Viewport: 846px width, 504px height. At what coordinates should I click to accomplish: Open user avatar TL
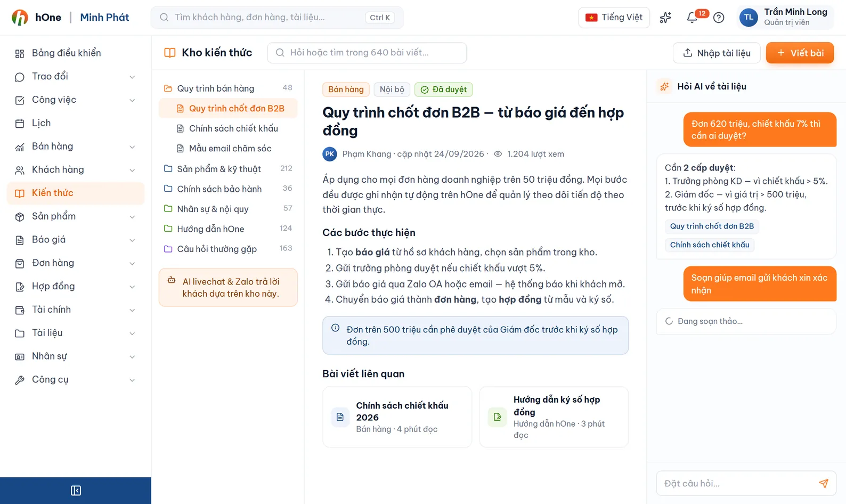749,18
